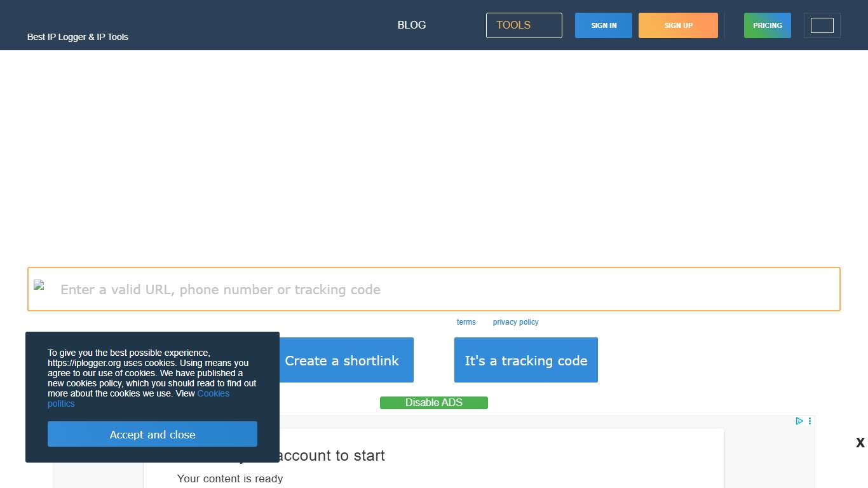Open the PRICING page
Image resolution: width=868 pixels, height=488 pixels.
point(767,25)
